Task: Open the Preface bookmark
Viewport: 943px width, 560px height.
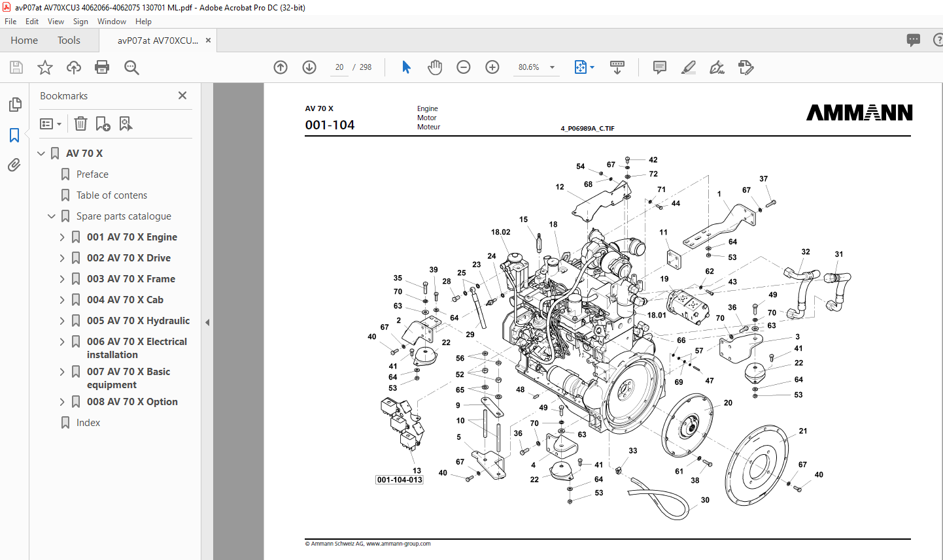Action: 92,174
